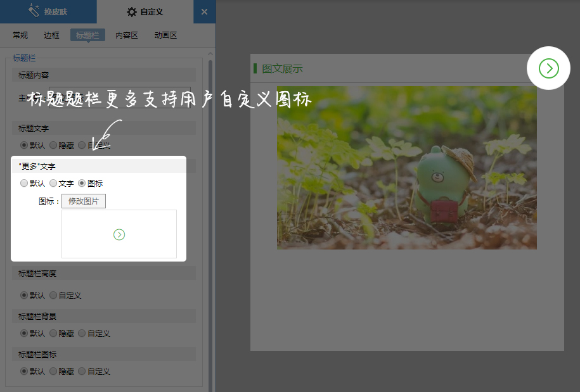Click the large green circled arrow more icon

(548, 68)
